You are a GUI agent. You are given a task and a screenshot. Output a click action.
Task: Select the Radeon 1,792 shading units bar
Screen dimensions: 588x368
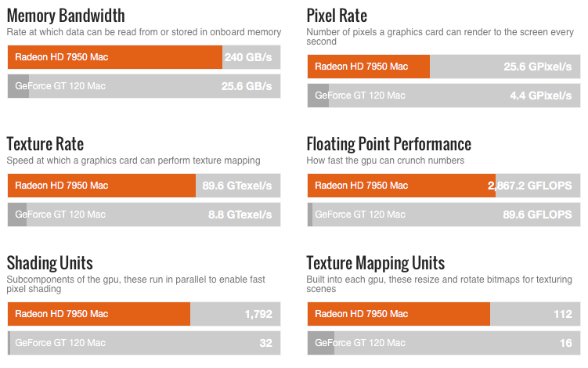(x=144, y=314)
